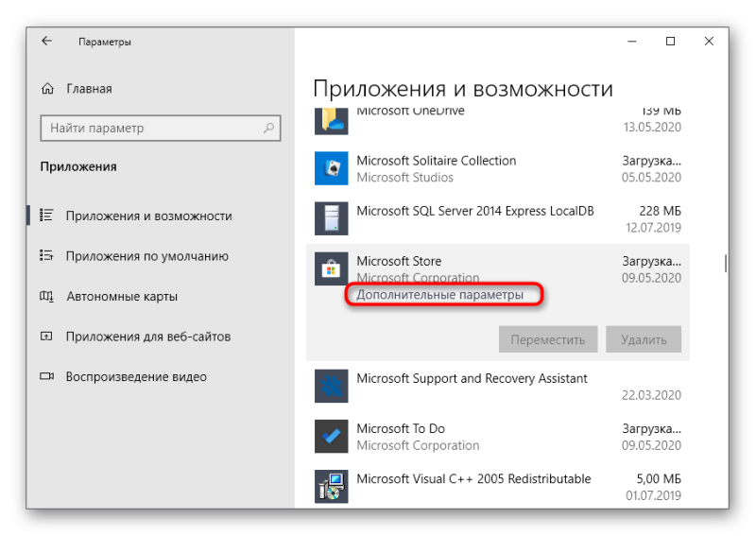Close the Параметры window
756x536 pixels.
click(x=709, y=42)
